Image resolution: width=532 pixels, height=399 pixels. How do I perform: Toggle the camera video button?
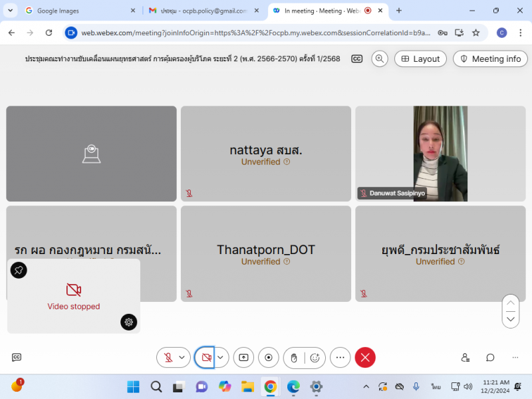(205, 358)
